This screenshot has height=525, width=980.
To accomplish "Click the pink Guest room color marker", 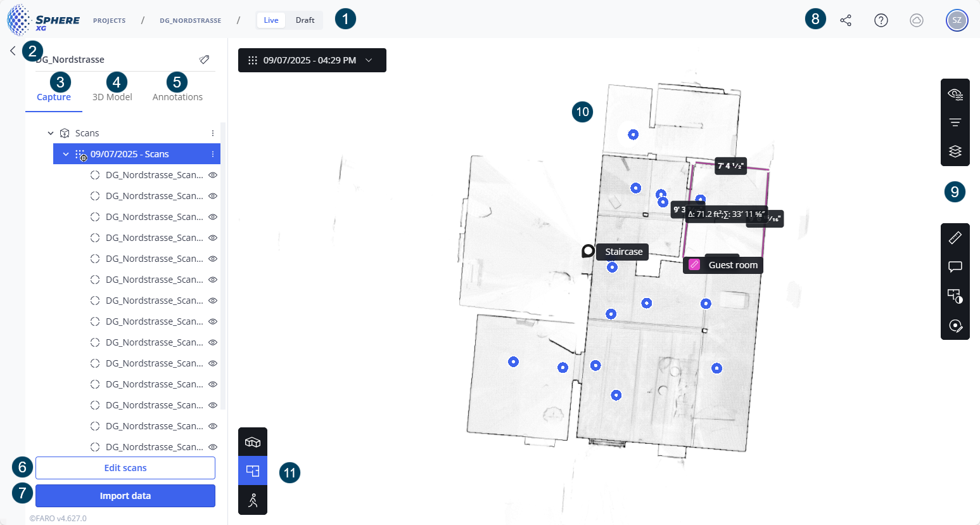I will point(694,265).
